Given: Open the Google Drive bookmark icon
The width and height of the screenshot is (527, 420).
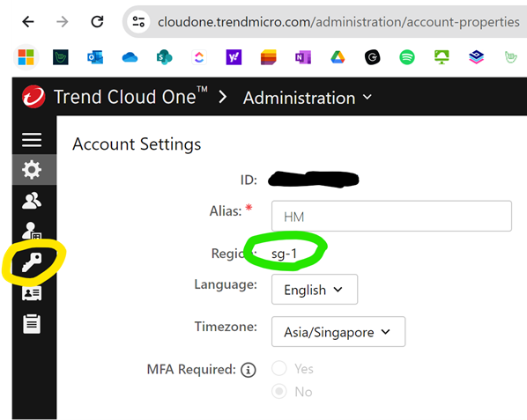Looking at the screenshot, I should click(x=338, y=57).
